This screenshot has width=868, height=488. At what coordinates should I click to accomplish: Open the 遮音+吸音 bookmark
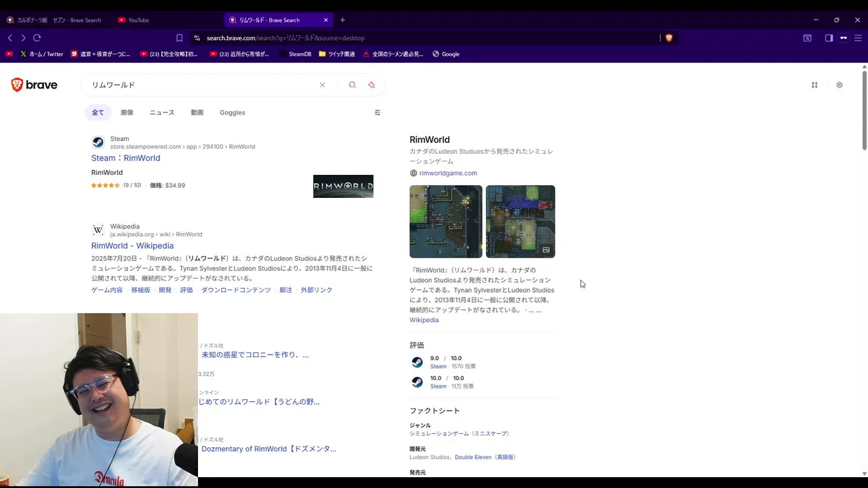(100, 54)
